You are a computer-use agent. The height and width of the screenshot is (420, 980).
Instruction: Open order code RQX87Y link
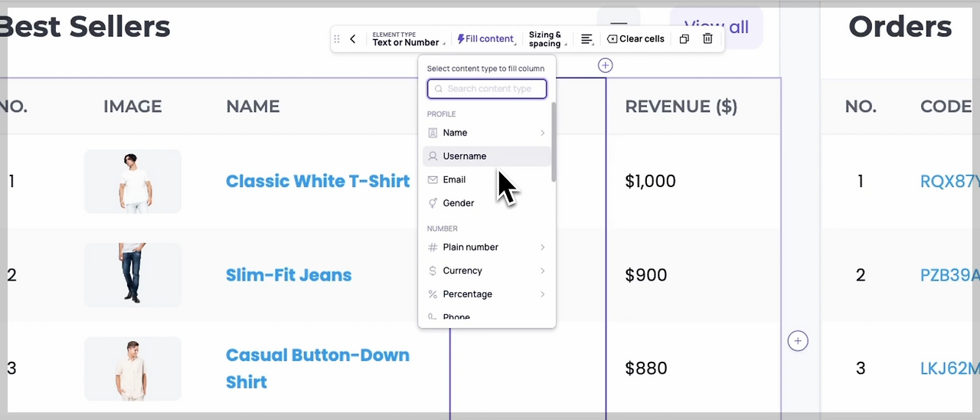pyautogui.click(x=949, y=182)
